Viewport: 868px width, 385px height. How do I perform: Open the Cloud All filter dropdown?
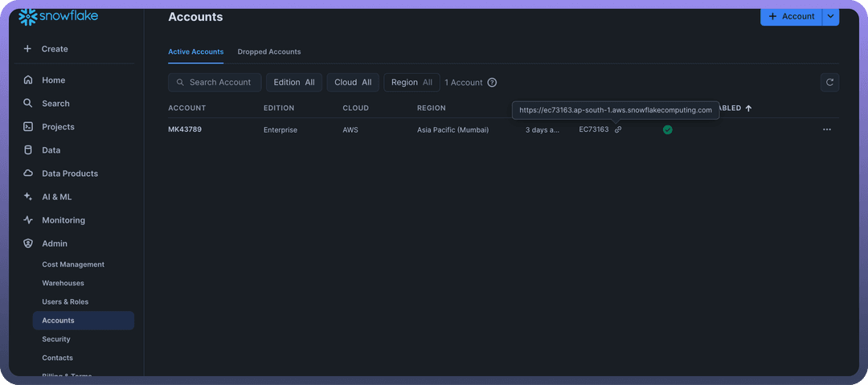point(353,82)
